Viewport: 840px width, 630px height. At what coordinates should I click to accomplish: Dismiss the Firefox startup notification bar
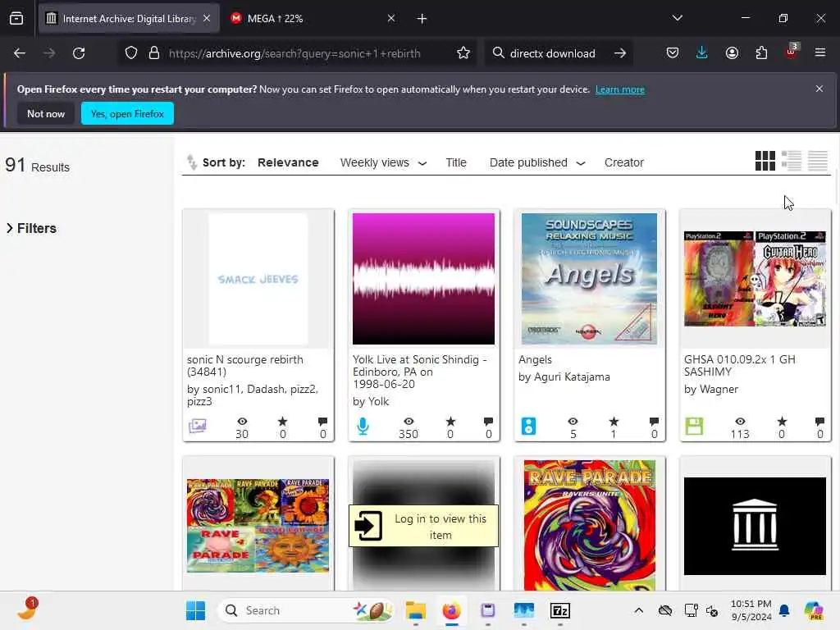[819, 89]
